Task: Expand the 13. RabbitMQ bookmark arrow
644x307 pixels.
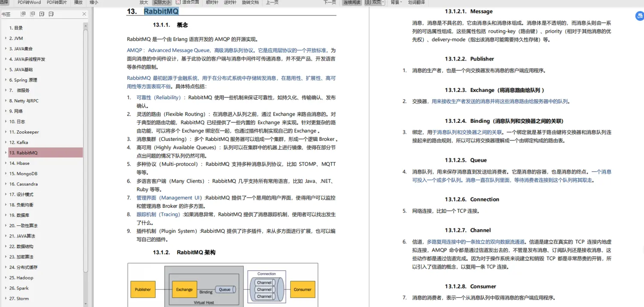Action: point(5,153)
